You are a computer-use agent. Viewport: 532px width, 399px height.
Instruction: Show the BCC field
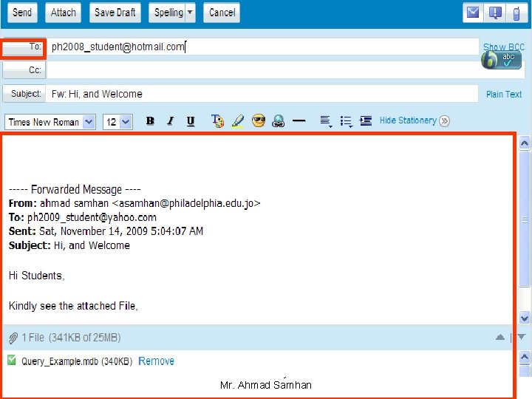tap(503, 47)
